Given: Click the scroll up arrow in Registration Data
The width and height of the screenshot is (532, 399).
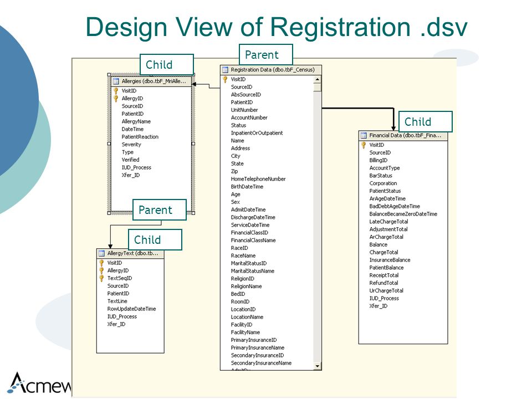Looking at the screenshot, I should [x=317, y=79].
